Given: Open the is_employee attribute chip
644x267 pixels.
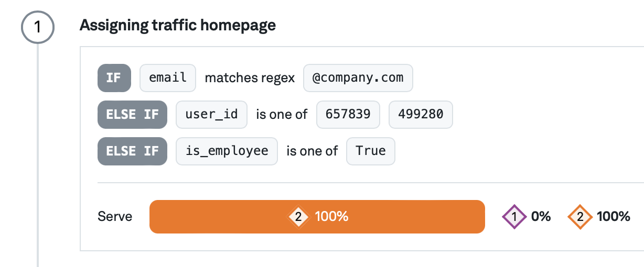Looking at the screenshot, I should coord(227,151).
